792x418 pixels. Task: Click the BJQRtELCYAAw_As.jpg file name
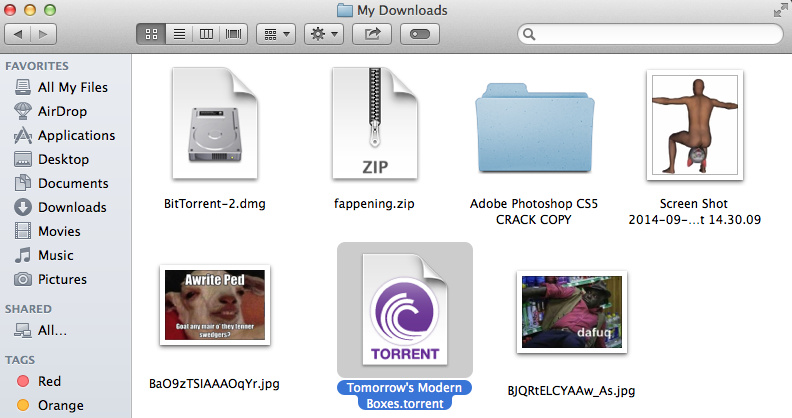[x=571, y=391]
